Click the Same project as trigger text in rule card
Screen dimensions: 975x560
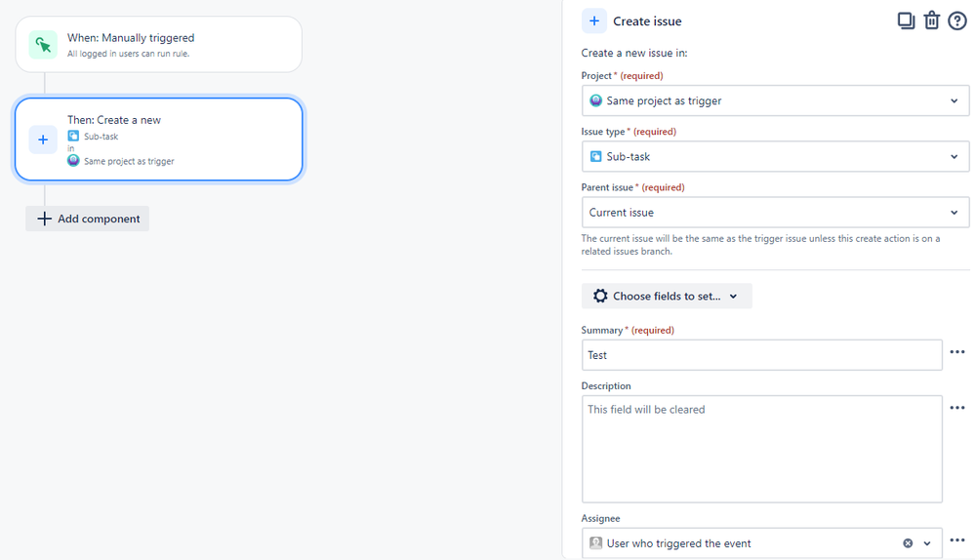click(x=130, y=161)
